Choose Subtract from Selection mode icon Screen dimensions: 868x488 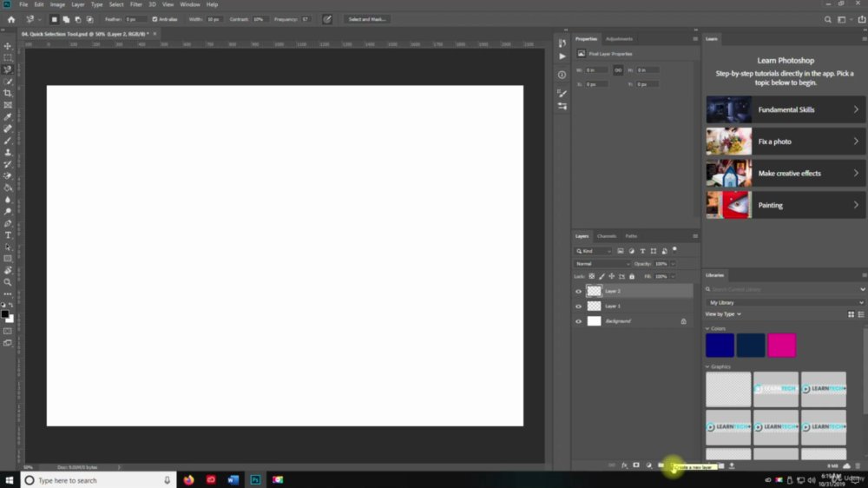tap(78, 19)
